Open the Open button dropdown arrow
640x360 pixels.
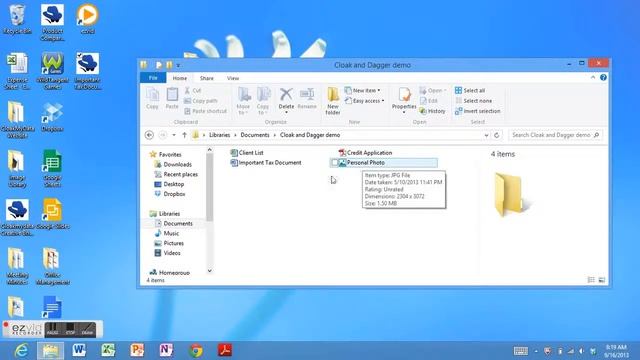(x=445, y=90)
